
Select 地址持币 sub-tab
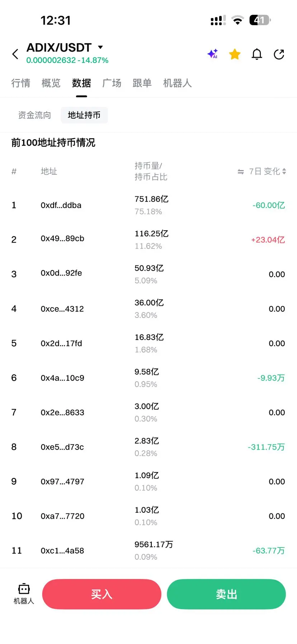(x=84, y=115)
